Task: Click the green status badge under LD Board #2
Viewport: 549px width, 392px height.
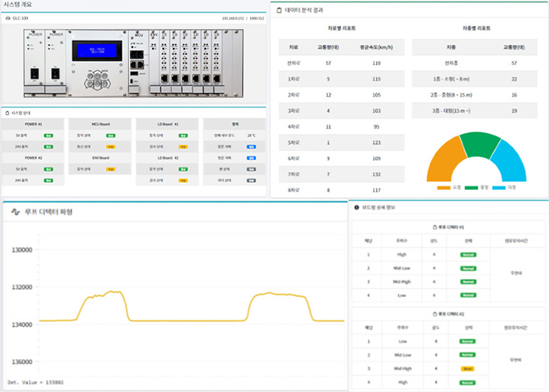Action: [183, 169]
